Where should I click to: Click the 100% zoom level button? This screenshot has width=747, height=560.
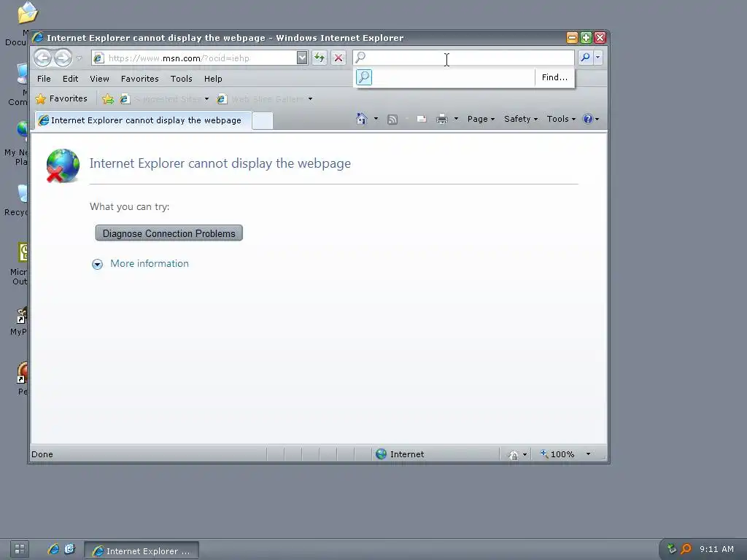[x=557, y=454]
